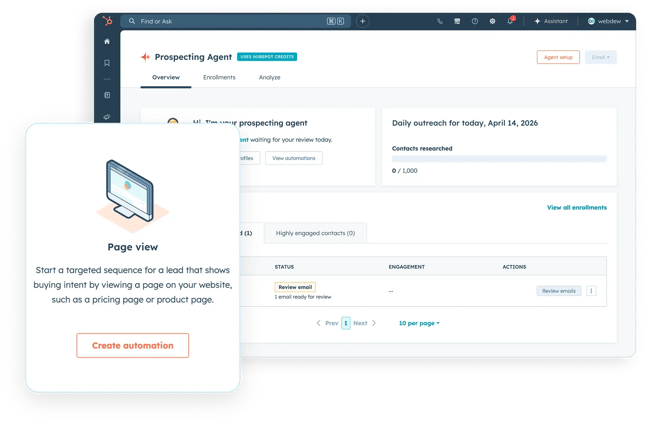Open the View all enrollments link
646x425 pixels.
point(577,208)
